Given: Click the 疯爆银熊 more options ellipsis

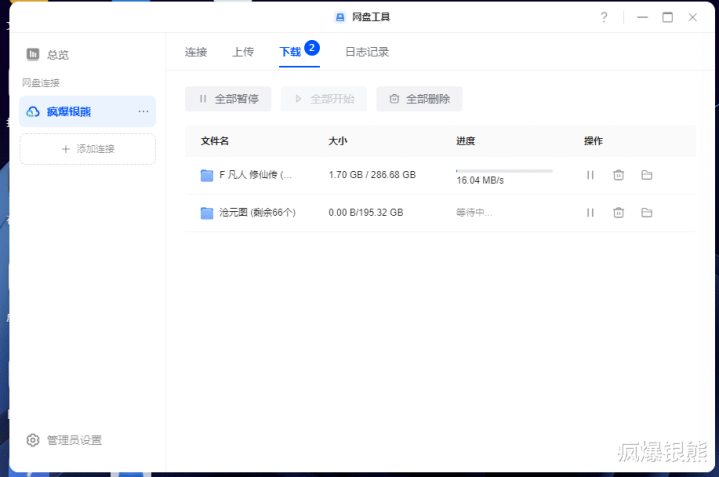Looking at the screenshot, I should click(143, 111).
